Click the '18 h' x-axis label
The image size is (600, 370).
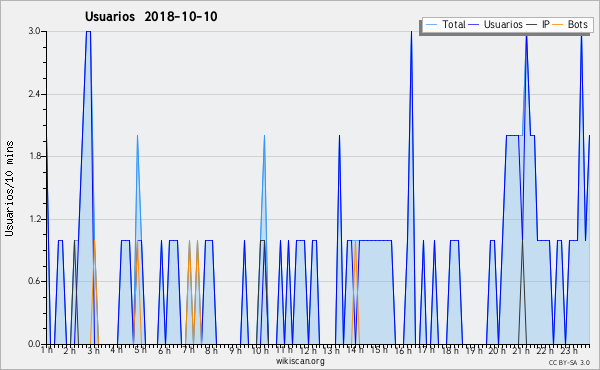pos(450,350)
